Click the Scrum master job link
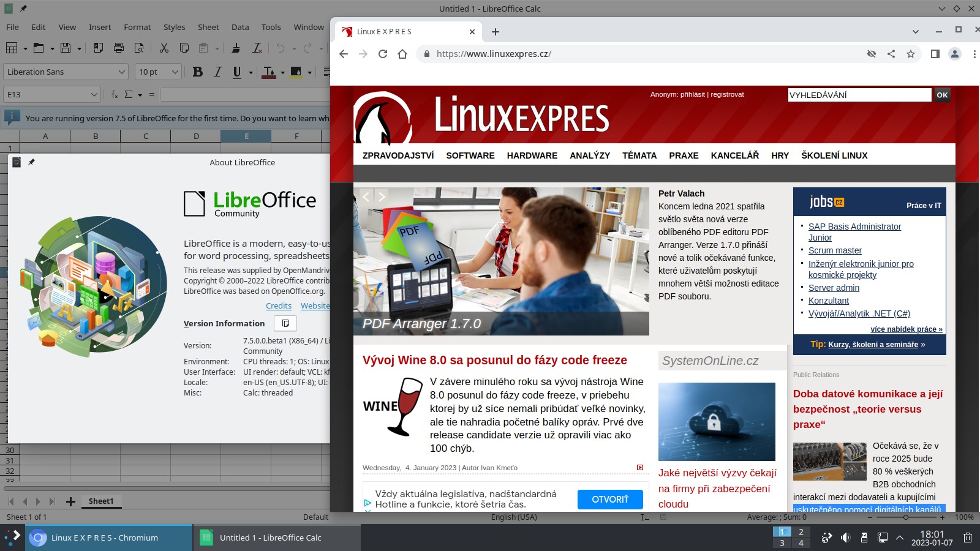Screen dimensions: 980x551 click(x=835, y=250)
